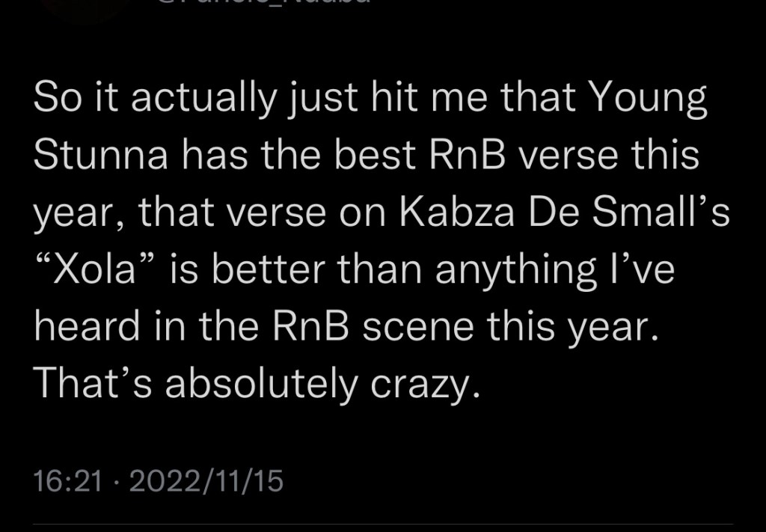Screen dimensions: 766x532
Task: Click the 2022/11/15 post date
Action: 206,480
